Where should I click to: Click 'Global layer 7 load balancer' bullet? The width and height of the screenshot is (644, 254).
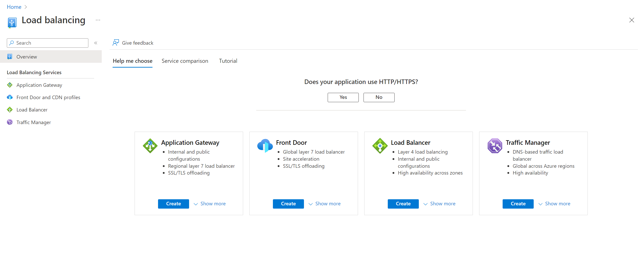314,152
